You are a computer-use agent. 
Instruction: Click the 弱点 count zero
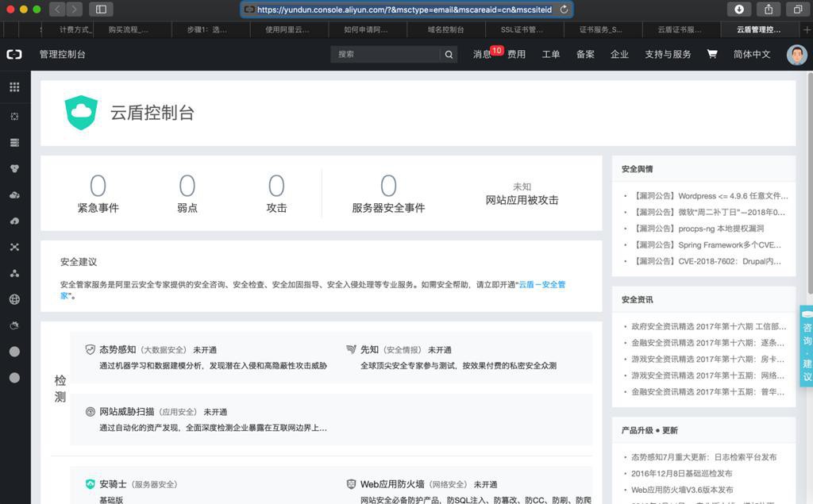[187, 186]
